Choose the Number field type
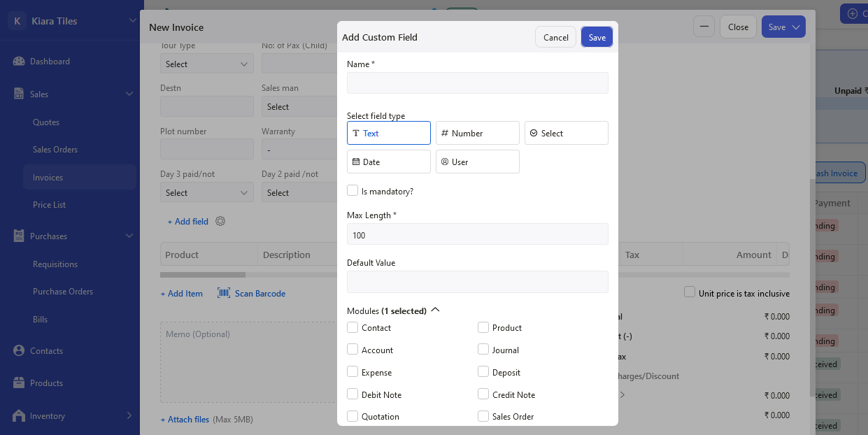Viewport: 868px width, 435px height. 478,133
